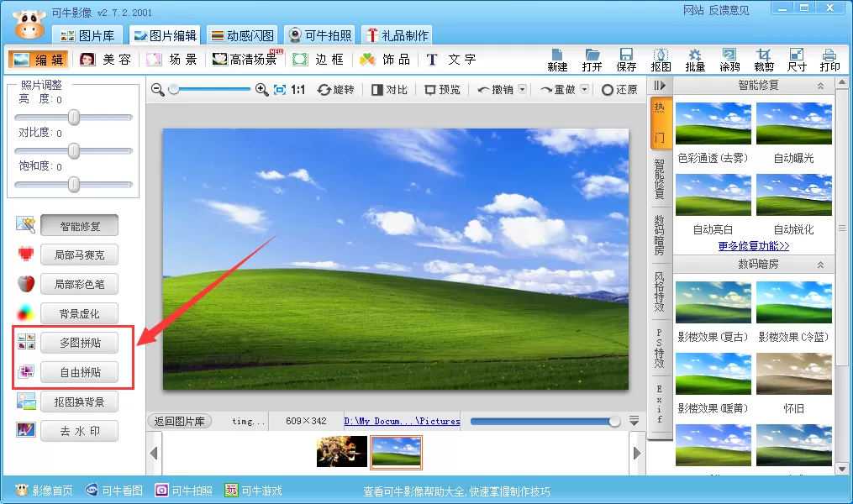Click the 智能修复 button
Viewport: 853px width, 504px height.
point(80,226)
